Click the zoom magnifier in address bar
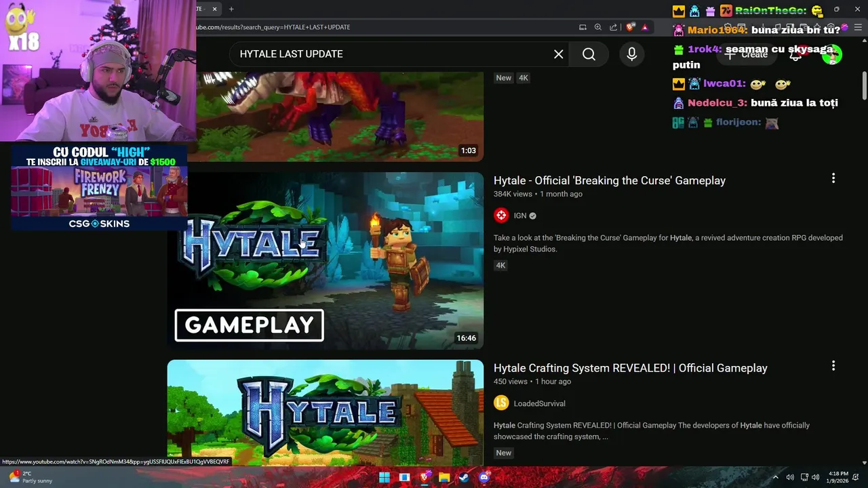This screenshot has height=488, width=868. 597,27
